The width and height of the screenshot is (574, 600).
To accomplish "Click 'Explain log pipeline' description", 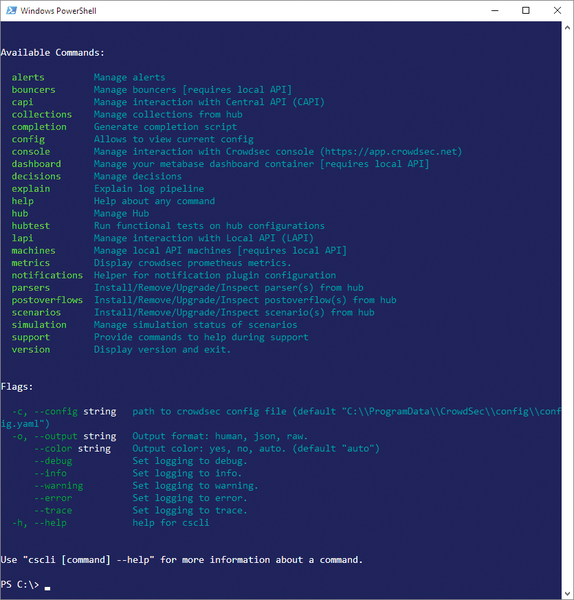I will [x=149, y=189].
